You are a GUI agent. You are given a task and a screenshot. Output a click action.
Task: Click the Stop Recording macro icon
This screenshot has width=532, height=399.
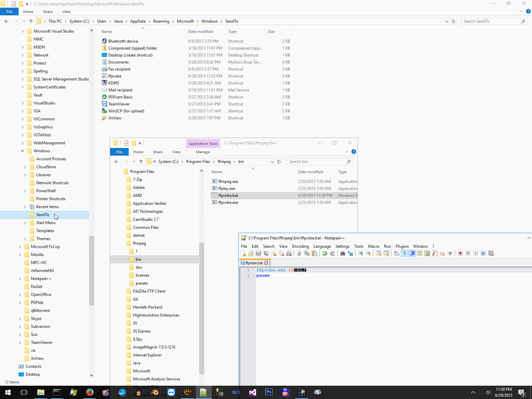(x=468, y=253)
